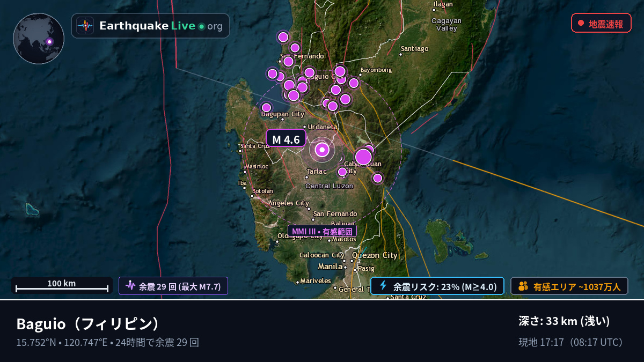Click the MMI III 有感範囲 label
644x362 pixels.
click(322, 231)
